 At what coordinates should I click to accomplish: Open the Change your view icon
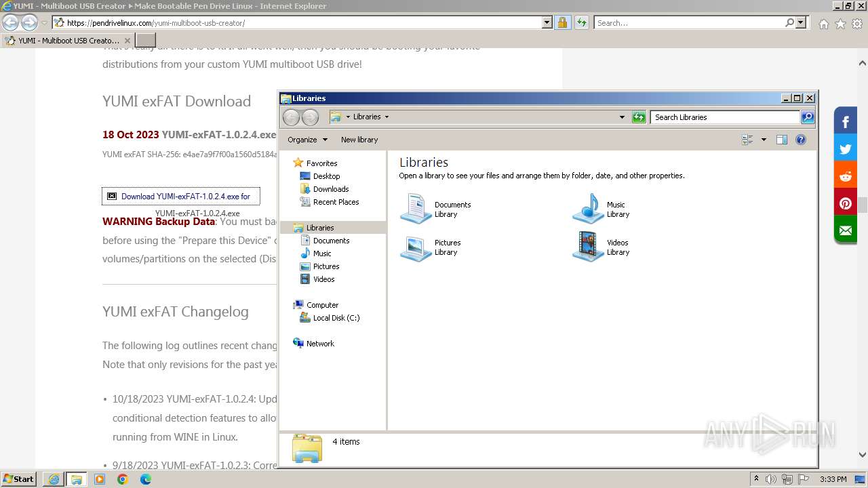click(x=748, y=140)
